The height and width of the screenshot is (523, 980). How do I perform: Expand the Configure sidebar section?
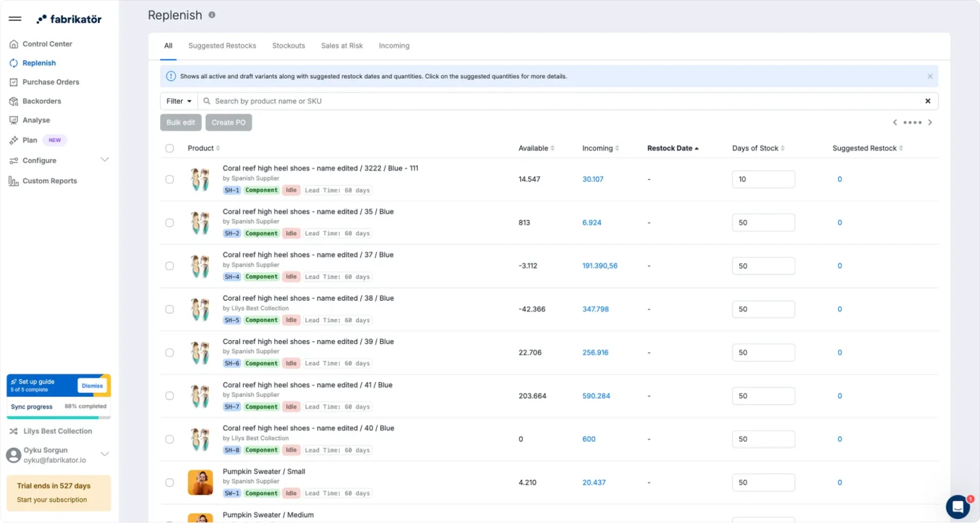(x=105, y=160)
